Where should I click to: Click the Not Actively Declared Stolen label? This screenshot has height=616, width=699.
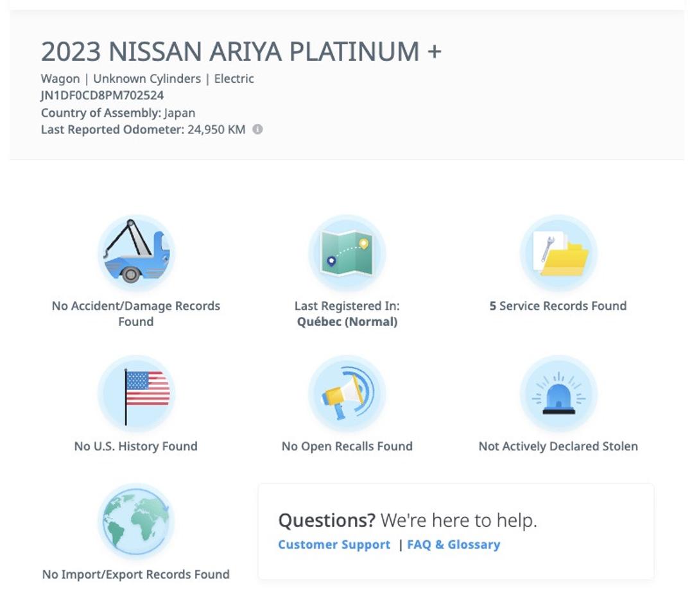[x=558, y=447]
